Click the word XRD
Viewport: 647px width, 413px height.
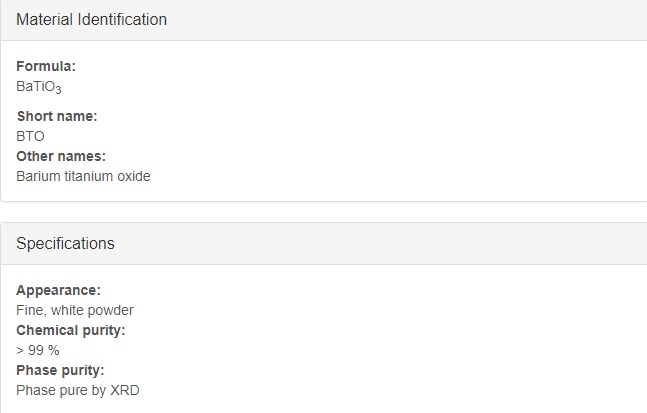click(x=125, y=390)
